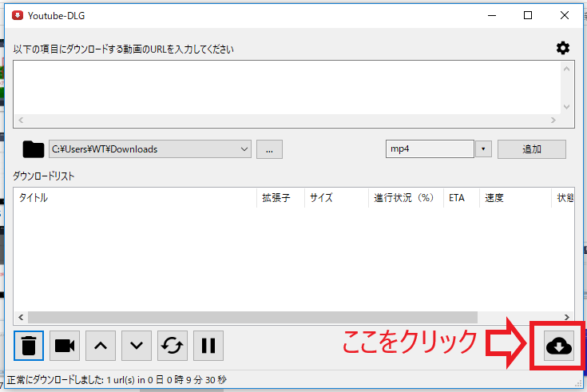Image resolution: width=587 pixels, height=392 pixels.
Task: Move item down with the down-arrow button
Action: tap(137, 346)
